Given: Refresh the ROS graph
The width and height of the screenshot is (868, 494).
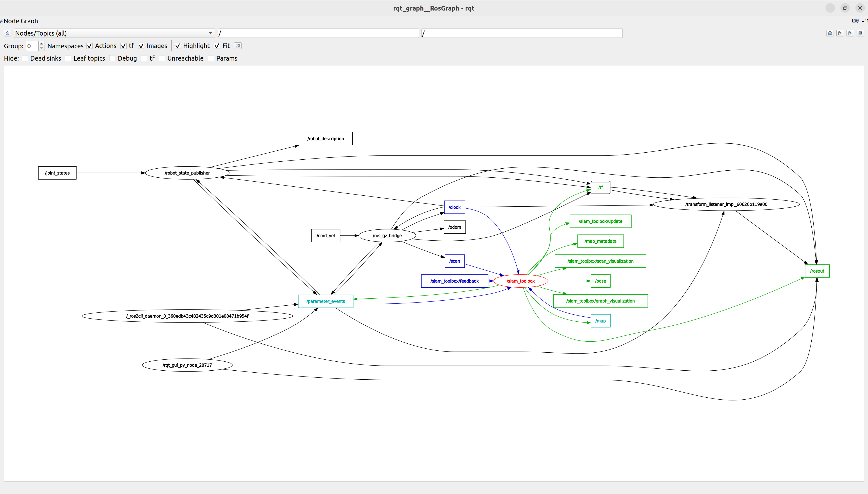Looking at the screenshot, I should pyautogui.click(x=7, y=33).
